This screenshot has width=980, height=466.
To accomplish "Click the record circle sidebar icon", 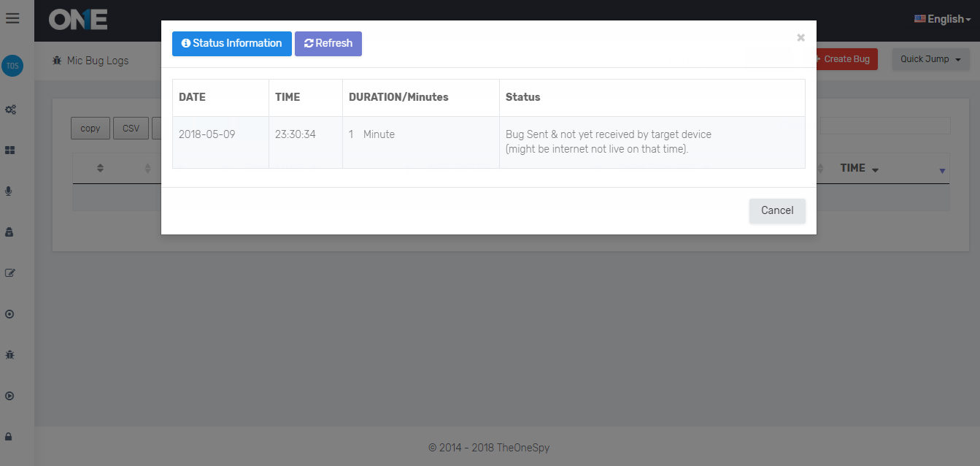I will tap(9, 314).
